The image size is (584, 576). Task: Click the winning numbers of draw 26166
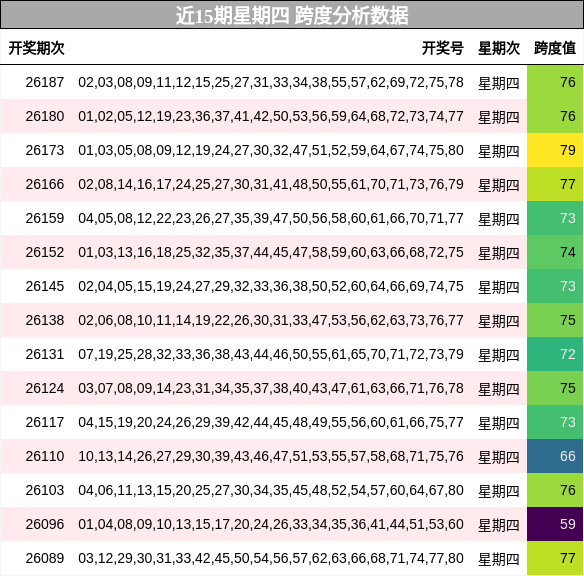point(271,184)
